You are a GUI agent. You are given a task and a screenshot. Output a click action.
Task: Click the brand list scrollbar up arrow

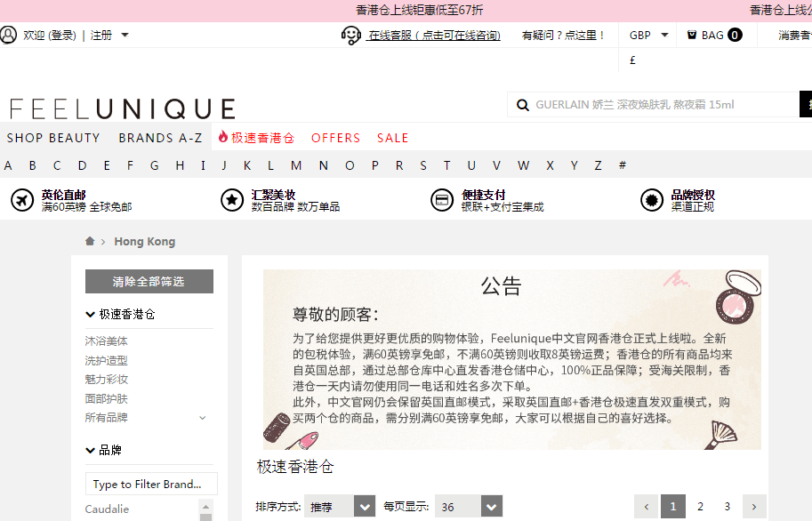coord(205,506)
